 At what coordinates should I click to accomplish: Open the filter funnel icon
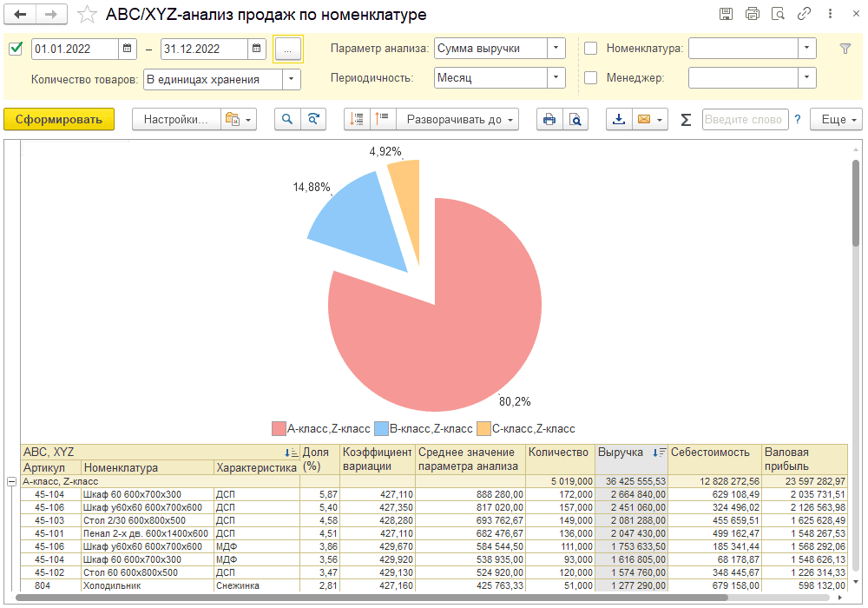tap(845, 49)
